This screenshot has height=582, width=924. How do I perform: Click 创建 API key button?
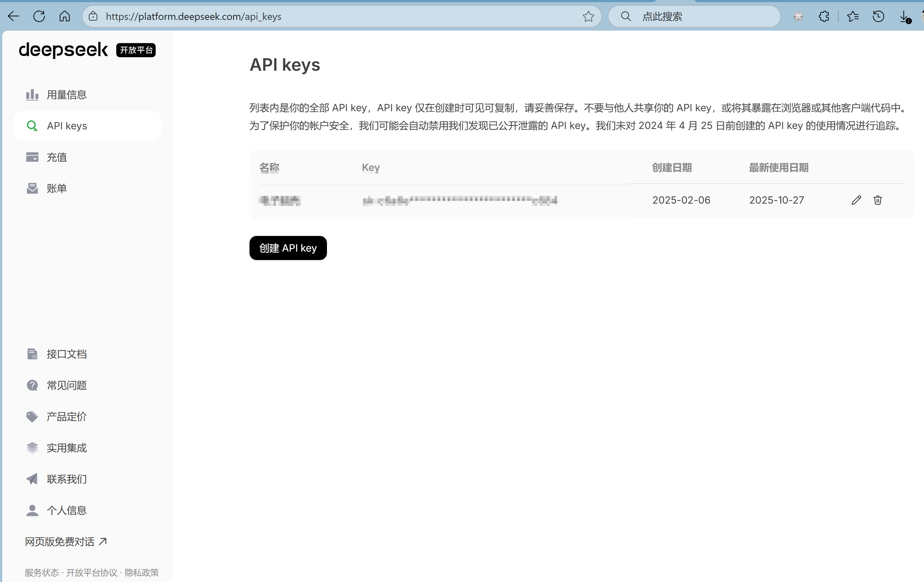[288, 248]
